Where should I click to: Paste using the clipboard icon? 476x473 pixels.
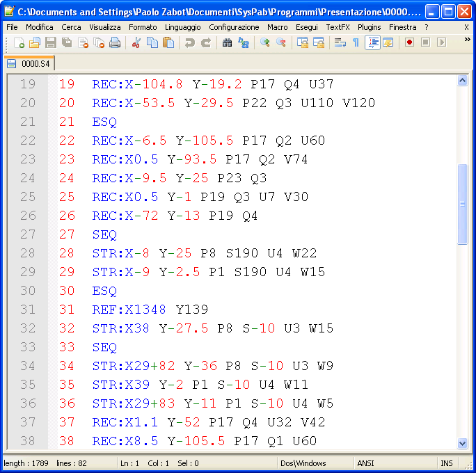pos(168,42)
